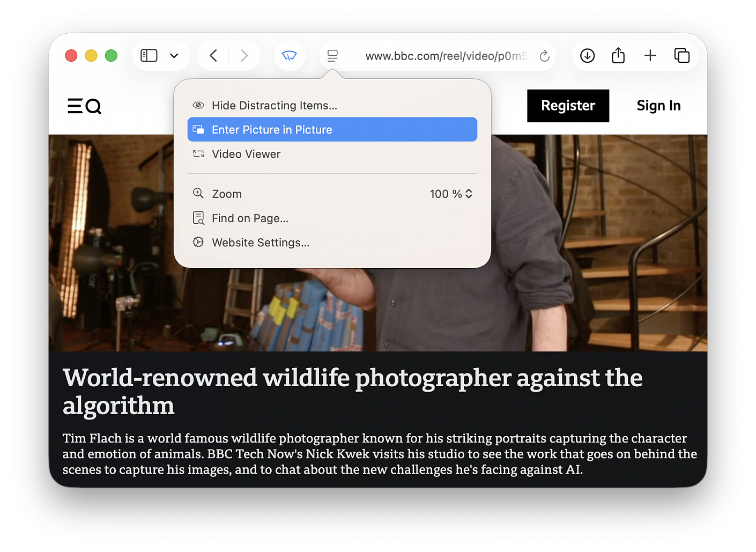Viewport: 756px width, 552px height.
Task: Click the forward navigation arrow
Action: (244, 56)
